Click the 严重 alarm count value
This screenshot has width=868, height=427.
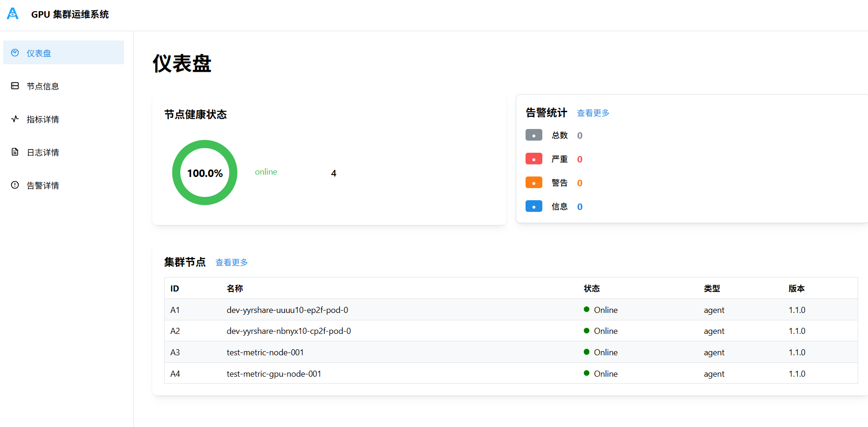click(x=580, y=159)
